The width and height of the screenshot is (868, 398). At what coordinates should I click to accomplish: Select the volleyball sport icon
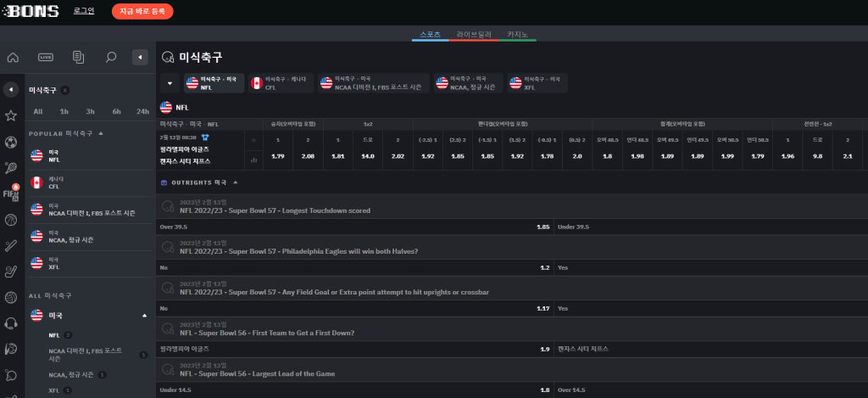click(10, 298)
